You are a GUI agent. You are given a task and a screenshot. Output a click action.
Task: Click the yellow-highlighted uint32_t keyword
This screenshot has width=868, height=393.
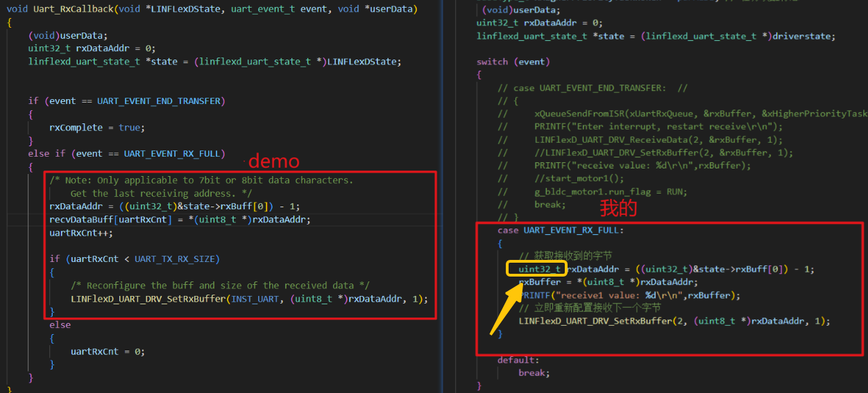(538, 269)
